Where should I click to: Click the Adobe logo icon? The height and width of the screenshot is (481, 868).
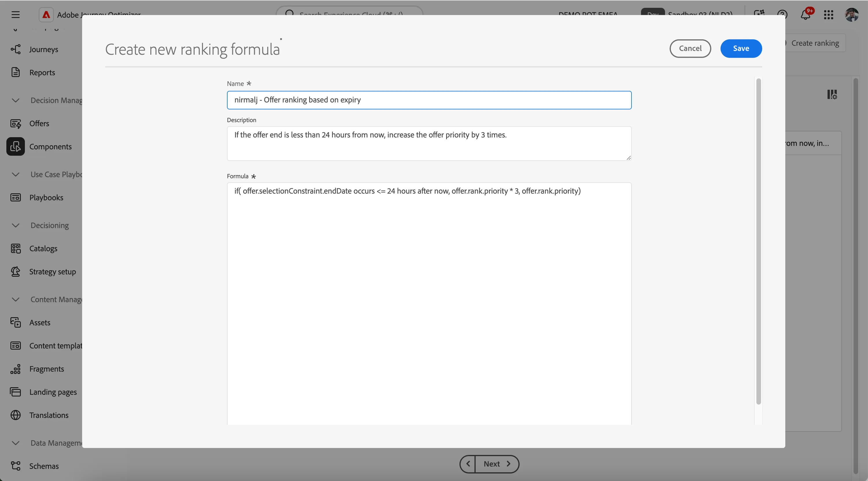pyautogui.click(x=46, y=14)
